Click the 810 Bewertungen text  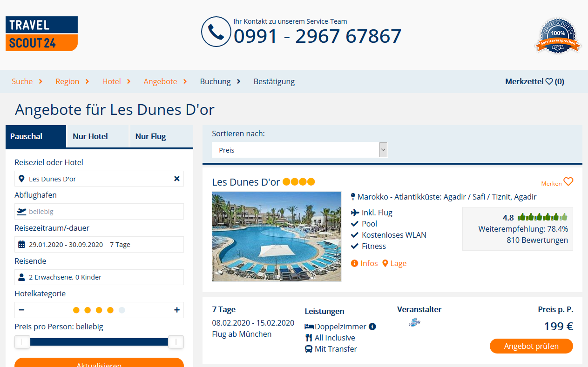(x=537, y=240)
